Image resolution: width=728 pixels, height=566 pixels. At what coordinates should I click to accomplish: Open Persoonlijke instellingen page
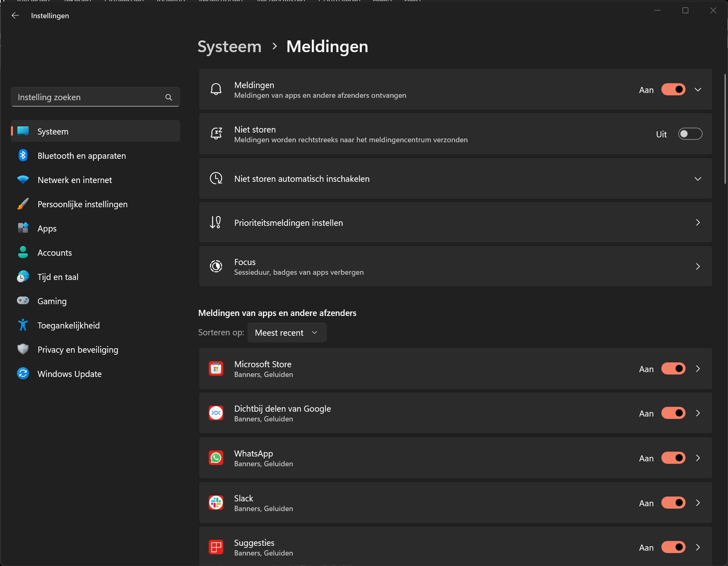click(x=95, y=204)
